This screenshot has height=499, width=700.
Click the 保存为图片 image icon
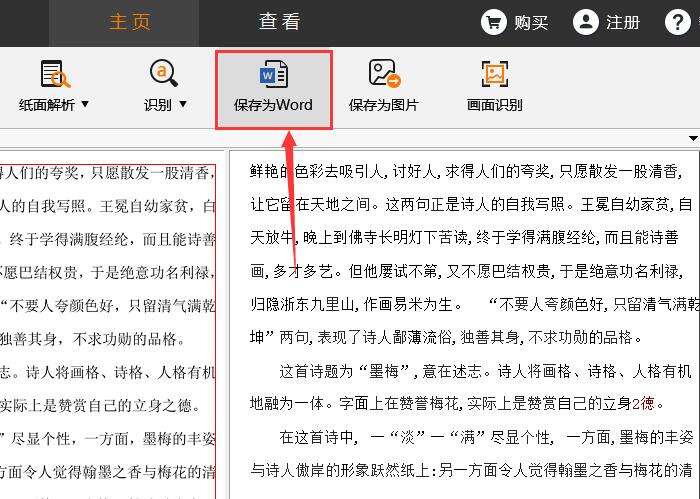coord(384,74)
